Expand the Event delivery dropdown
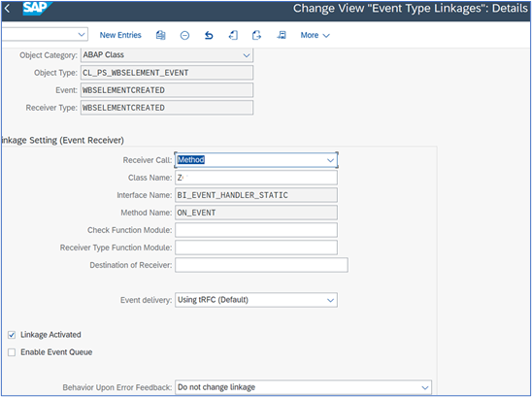Image resolution: width=532 pixels, height=397 pixels. click(330, 300)
